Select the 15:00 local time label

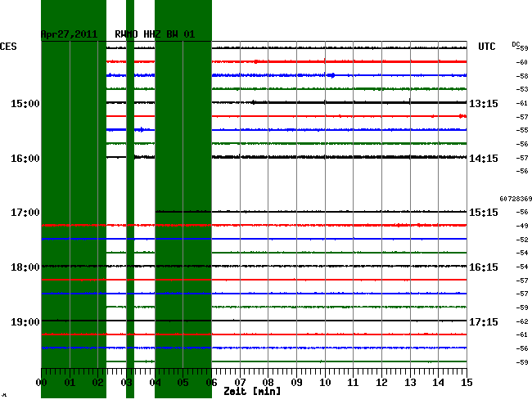[x=25, y=103]
